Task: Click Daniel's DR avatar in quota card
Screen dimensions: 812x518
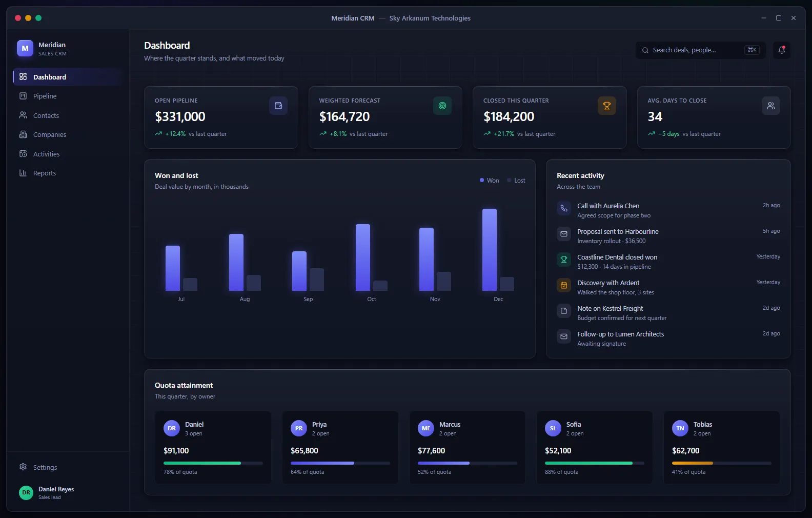Action: pos(172,428)
